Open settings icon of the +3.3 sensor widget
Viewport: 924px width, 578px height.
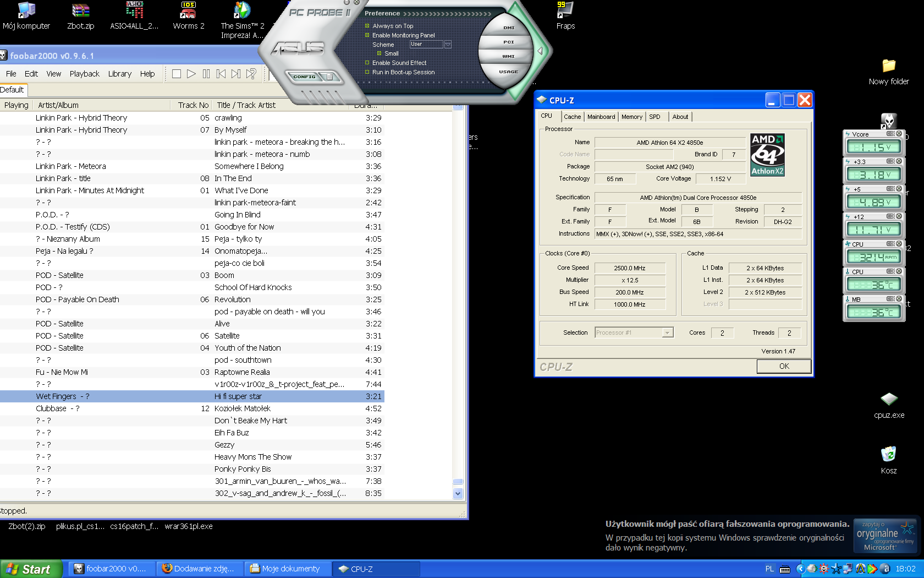[x=890, y=161]
